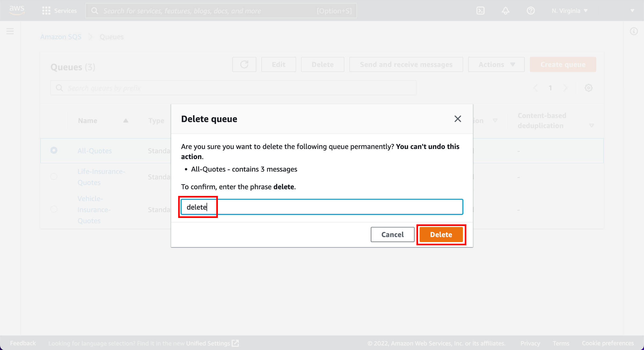Go to next page of queues

(x=565, y=88)
